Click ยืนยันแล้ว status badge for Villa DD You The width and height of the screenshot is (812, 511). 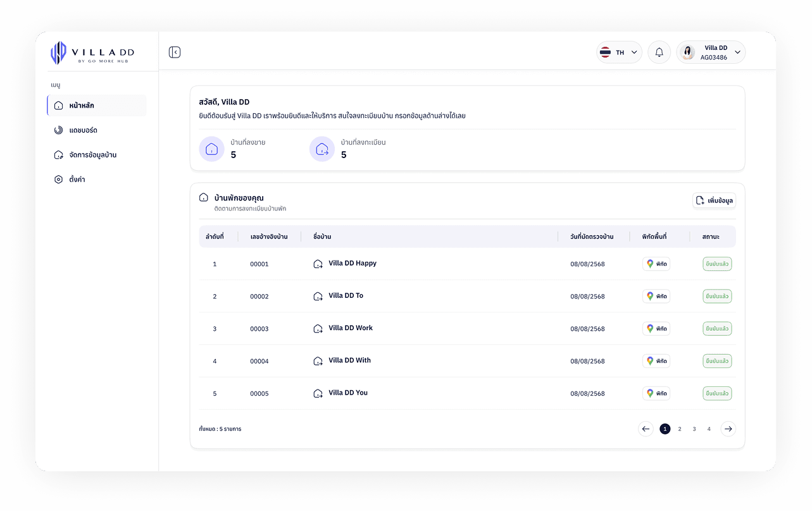(x=717, y=393)
